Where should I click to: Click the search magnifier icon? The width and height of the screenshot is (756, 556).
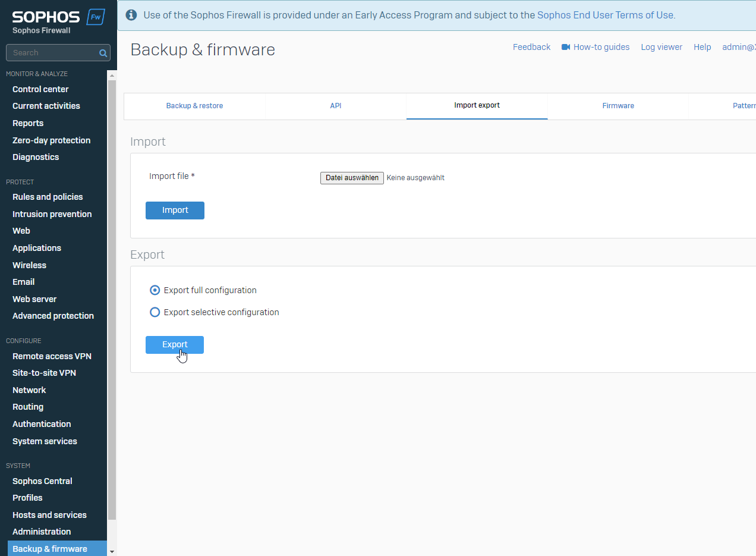point(103,53)
